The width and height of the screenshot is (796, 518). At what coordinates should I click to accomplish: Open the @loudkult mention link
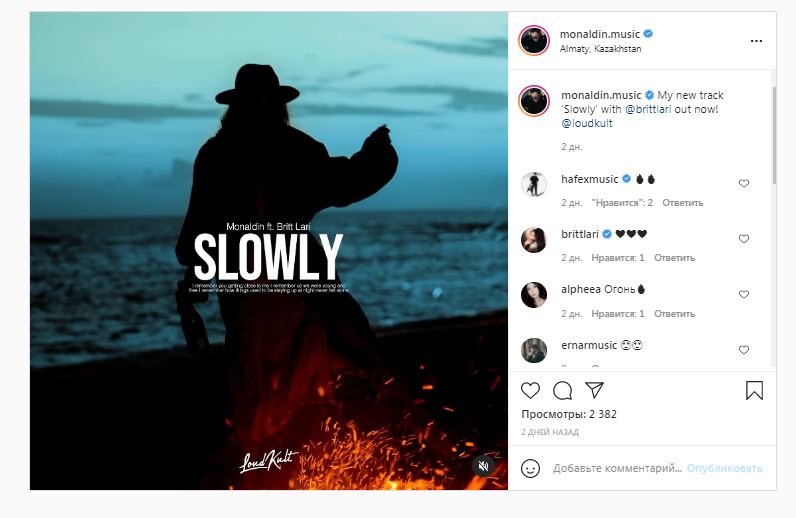(x=587, y=123)
